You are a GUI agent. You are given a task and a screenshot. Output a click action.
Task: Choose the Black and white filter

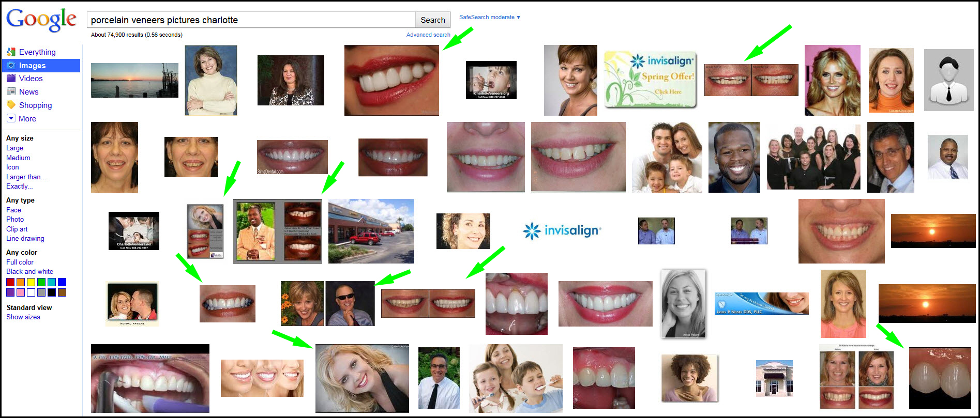tap(29, 271)
